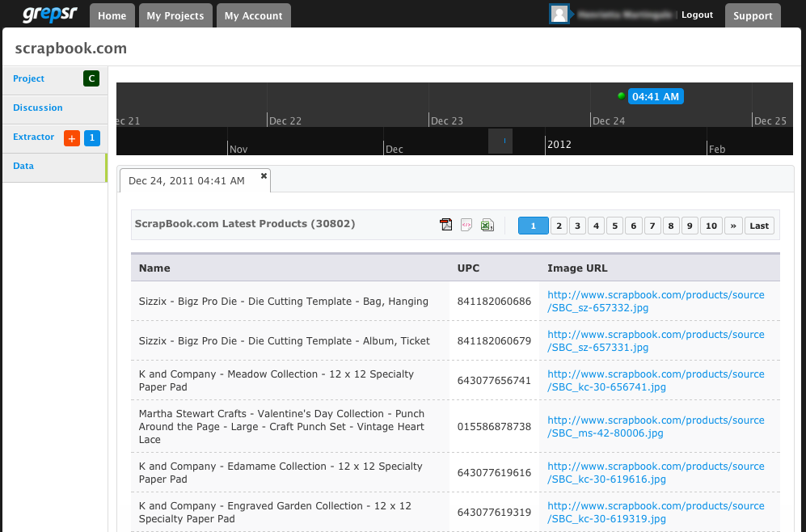
Task: Click the ScrapBook.com Latest Products title
Action: click(x=245, y=224)
